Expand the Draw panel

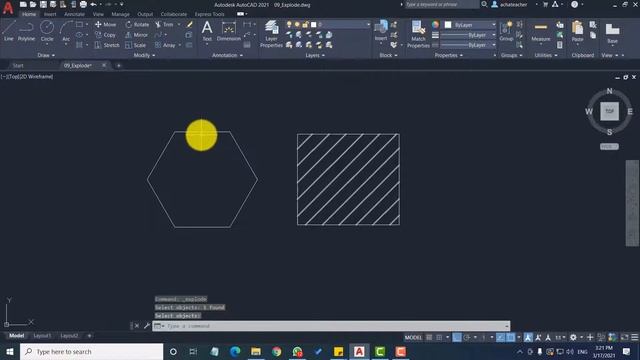tap(46, 55)
